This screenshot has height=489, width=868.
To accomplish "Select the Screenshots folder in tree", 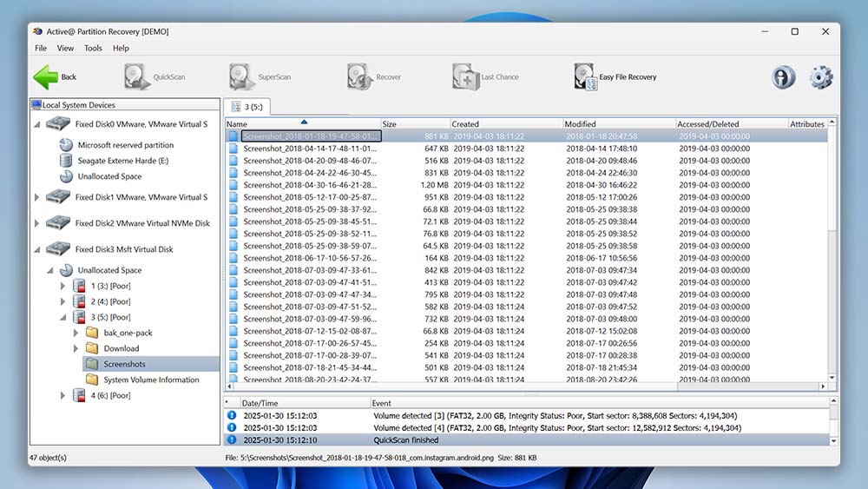I will pos(124,364).
